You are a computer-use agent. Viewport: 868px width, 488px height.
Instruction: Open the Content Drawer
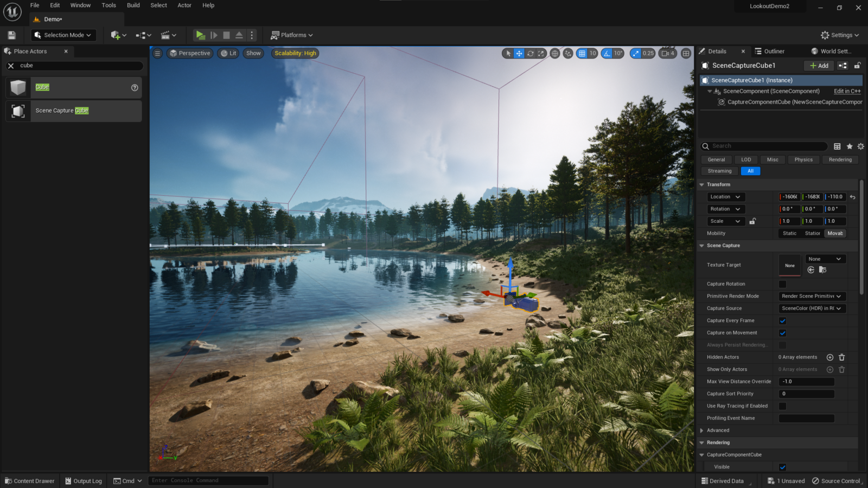pos(30,480)
